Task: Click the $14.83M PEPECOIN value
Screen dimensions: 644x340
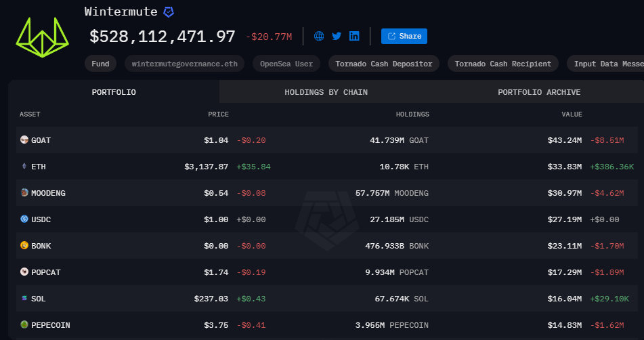Action: click(x=565, y=325)
